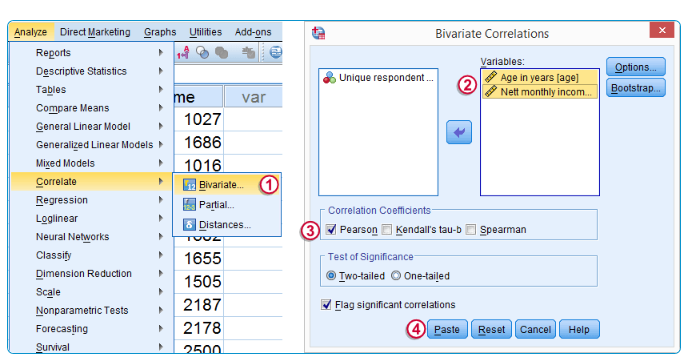The image size is (689, 362).
Task: Click the Partial... correlation icon
Action: pyautogui.click(x=189, y=205)
